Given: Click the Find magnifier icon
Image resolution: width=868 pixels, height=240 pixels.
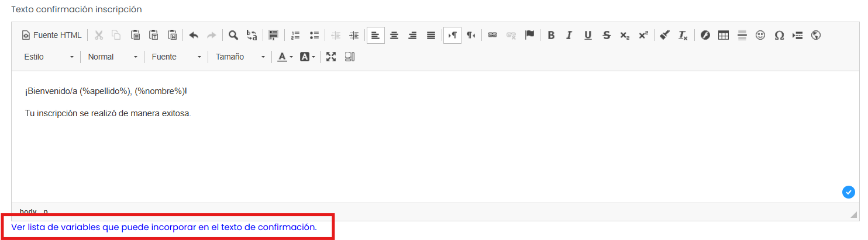Looking at the screenshot, I should click(x=233, y=35).
